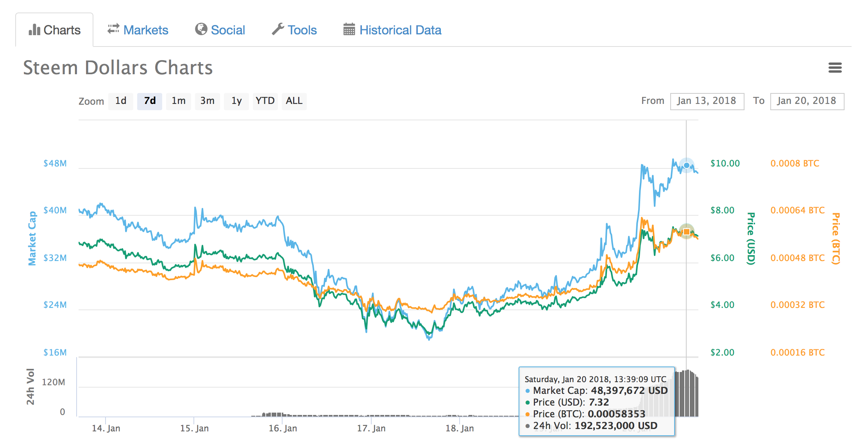
Task: Show ALL time range on chart
Action: click(x=294, y=101)
